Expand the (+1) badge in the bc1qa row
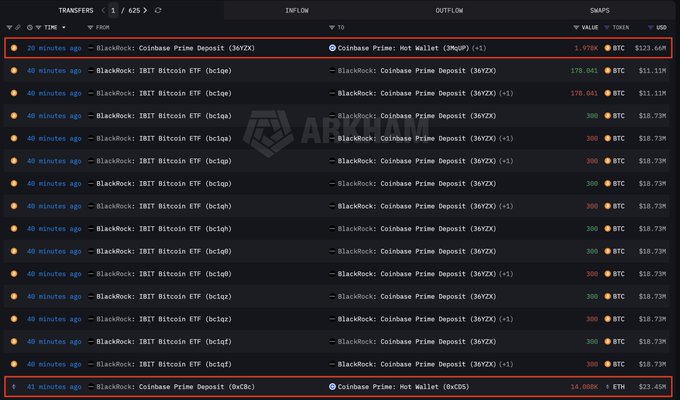 click(506, 138)
